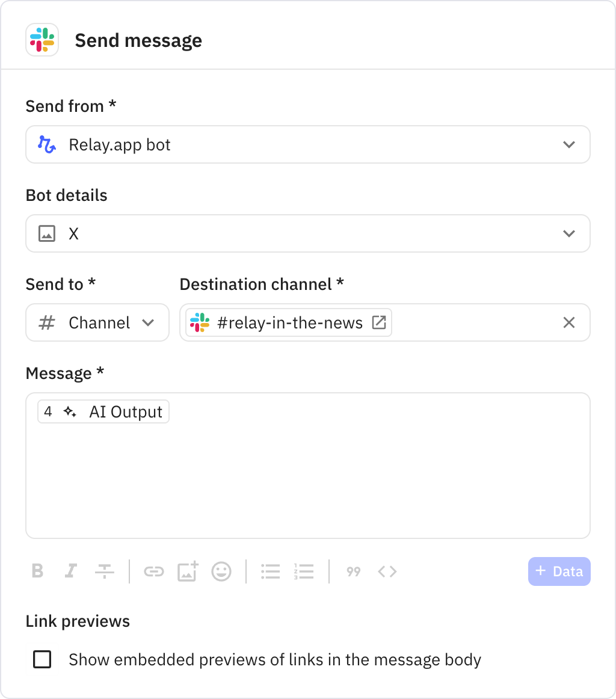616x699 pixels.
Task: Click the Data button to insert variables
Action: click(x=559, y=571)
